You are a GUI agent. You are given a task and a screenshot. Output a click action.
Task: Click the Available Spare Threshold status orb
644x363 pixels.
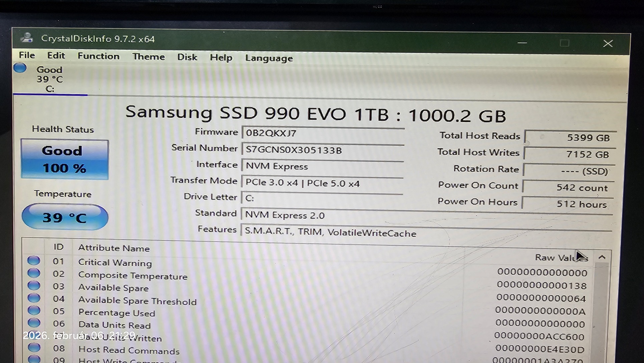pos(34,298)
